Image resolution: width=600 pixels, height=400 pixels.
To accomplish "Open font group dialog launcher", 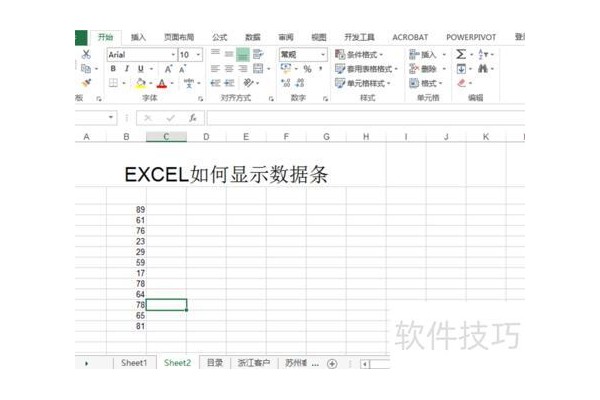I will coord(201,99).
